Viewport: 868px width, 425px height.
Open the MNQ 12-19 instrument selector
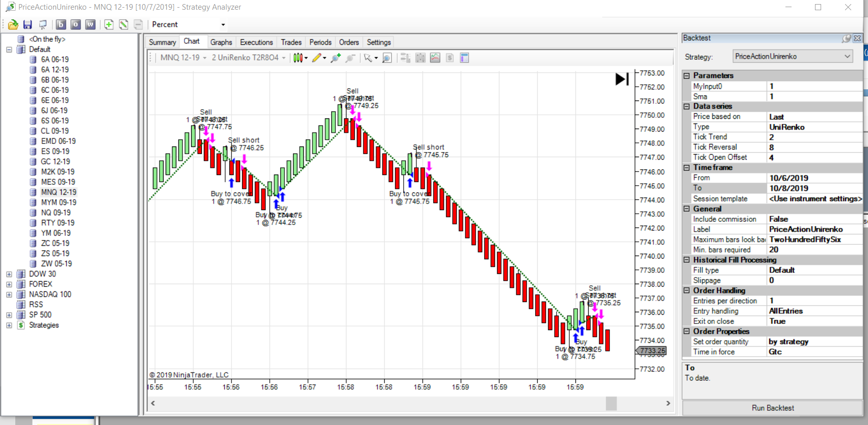[x=183, y=58]
